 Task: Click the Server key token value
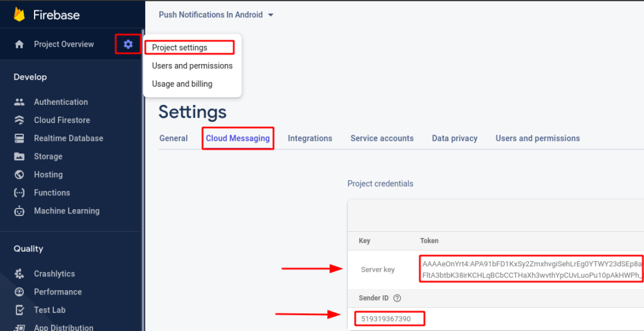531,269
